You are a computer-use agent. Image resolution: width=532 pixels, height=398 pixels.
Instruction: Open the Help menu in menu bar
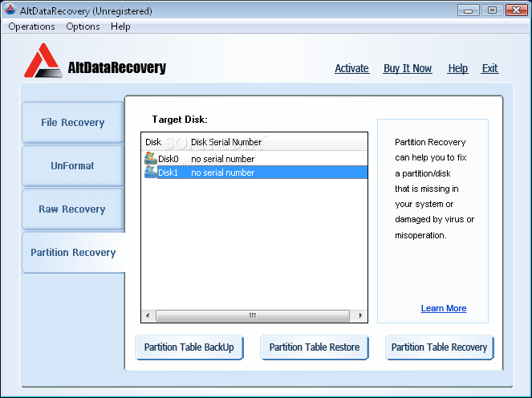[120, 26]
